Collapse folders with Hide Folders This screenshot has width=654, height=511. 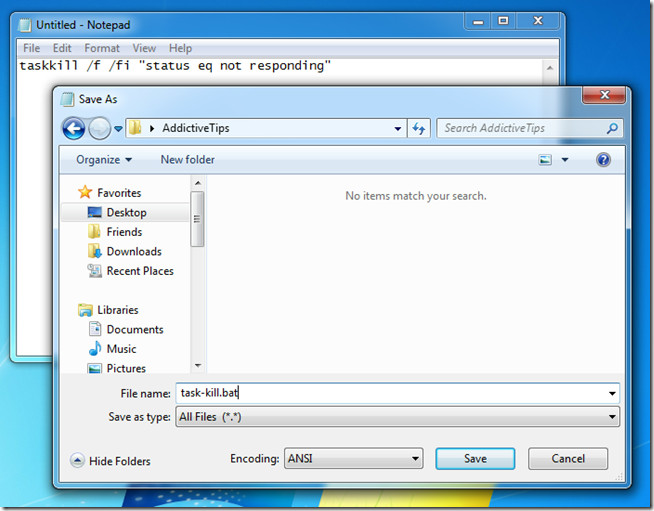[x=111, y=461]
